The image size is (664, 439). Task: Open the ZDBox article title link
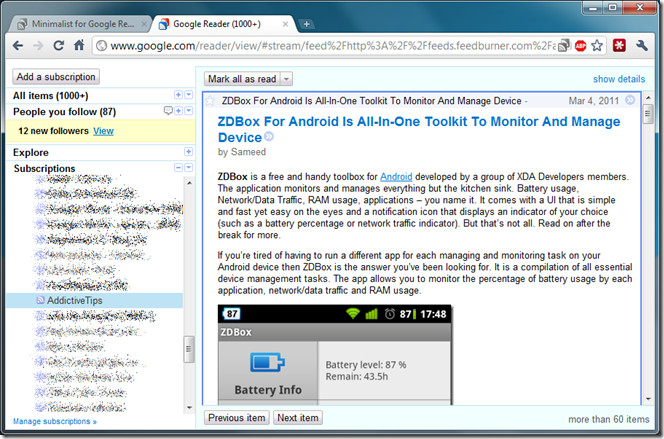[x=419, y=130]
